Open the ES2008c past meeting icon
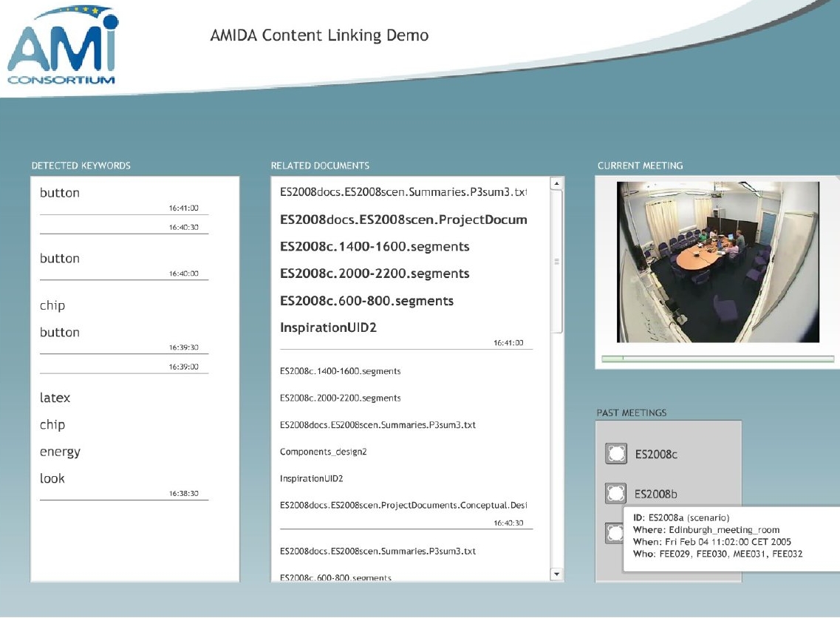 tap(616, 454)
